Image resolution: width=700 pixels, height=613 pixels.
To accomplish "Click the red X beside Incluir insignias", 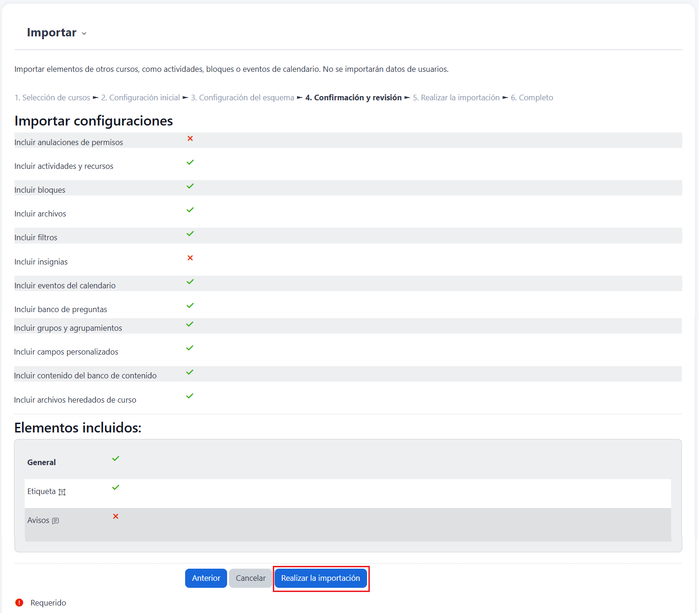I will pyautogui.click(x=190, y=258).
